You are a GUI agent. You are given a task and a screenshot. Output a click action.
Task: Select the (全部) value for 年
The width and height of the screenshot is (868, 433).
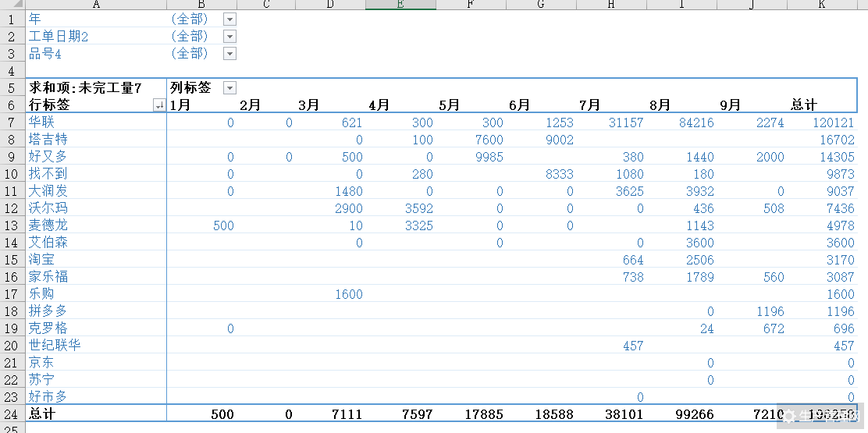[190, 20]
